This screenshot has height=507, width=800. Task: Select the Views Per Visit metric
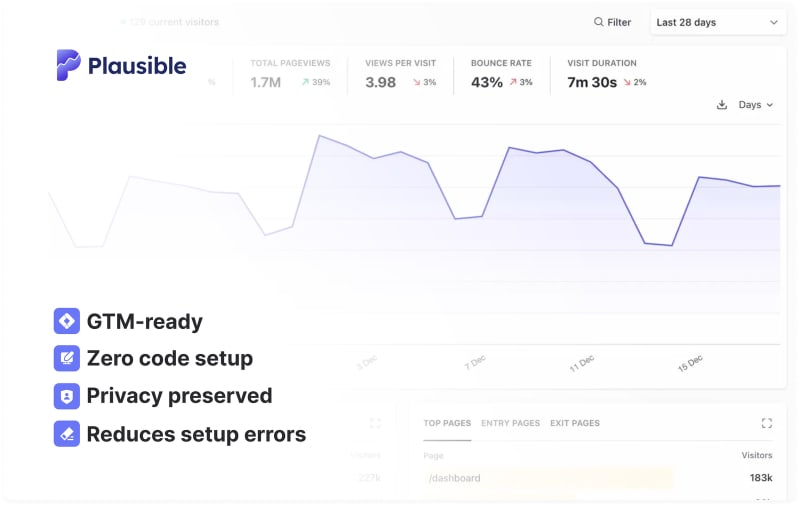click(400, 74)
